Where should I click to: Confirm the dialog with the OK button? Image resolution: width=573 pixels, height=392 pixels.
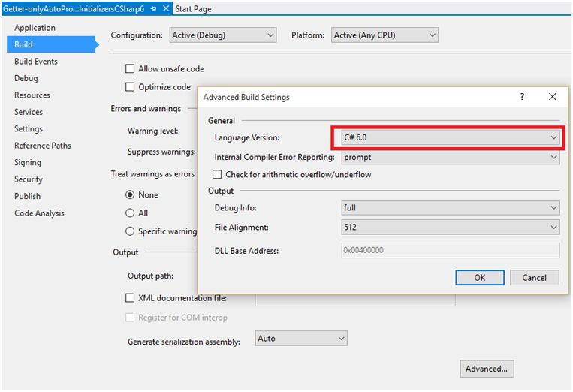[x=479, y=278]
